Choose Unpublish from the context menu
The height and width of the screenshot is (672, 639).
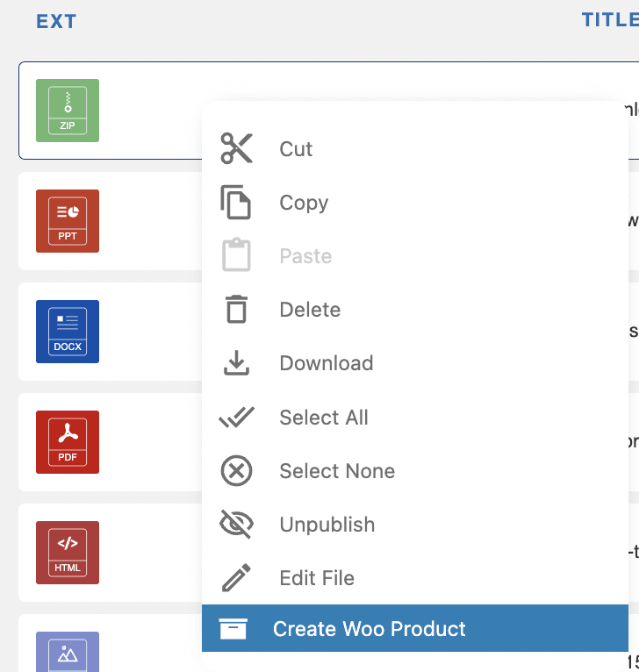327,525
